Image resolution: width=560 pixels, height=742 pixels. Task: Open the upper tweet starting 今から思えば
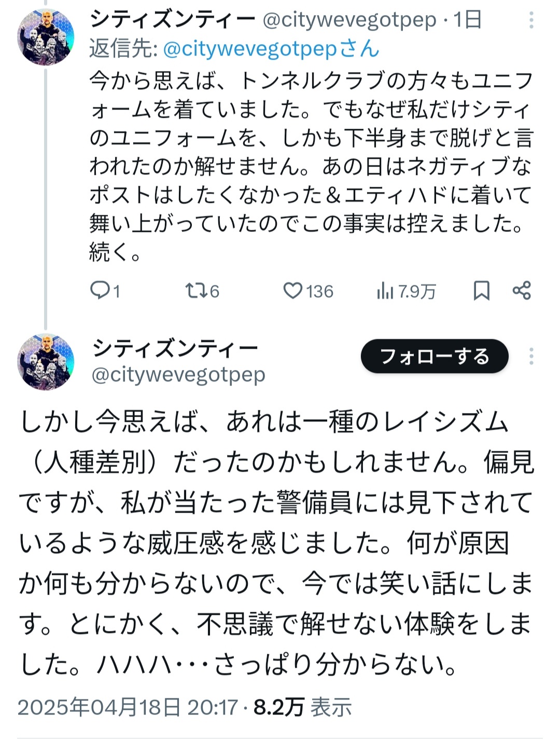coord(310,166)
